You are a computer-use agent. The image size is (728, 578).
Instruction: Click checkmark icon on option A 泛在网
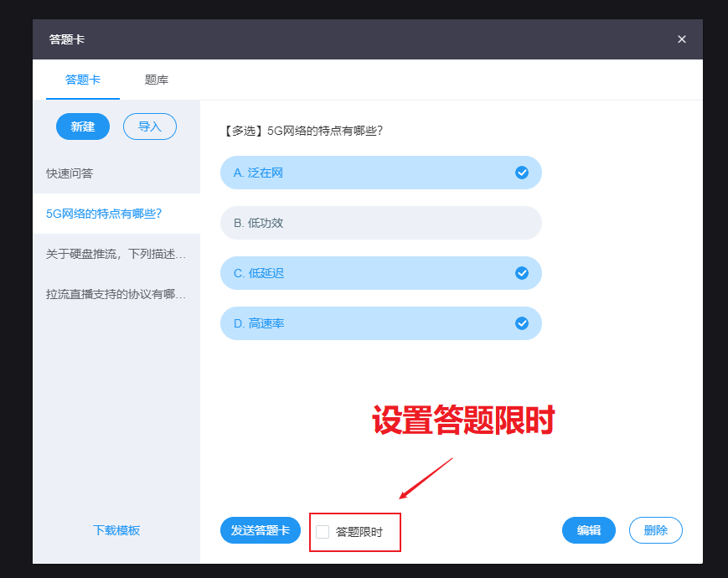[522, 173]
